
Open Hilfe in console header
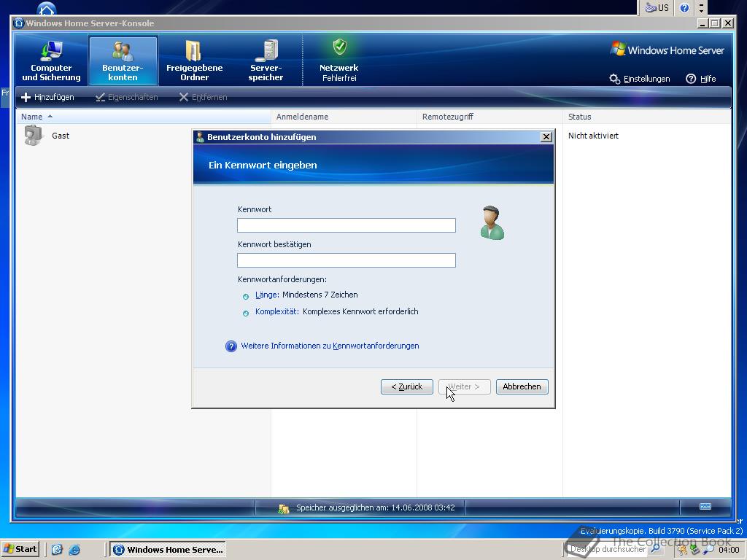click(x=701, y=79)
